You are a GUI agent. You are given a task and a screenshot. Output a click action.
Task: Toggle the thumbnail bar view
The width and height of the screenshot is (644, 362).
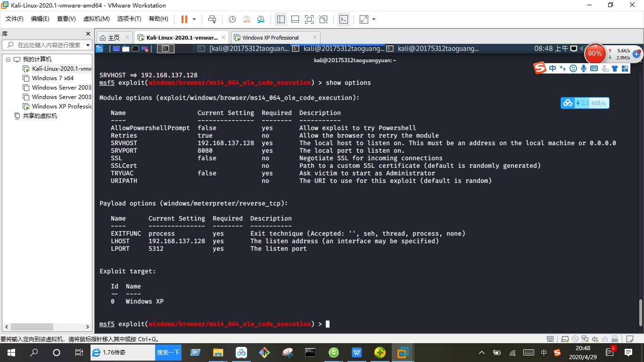pyautogui.click(x=295, y=19)
